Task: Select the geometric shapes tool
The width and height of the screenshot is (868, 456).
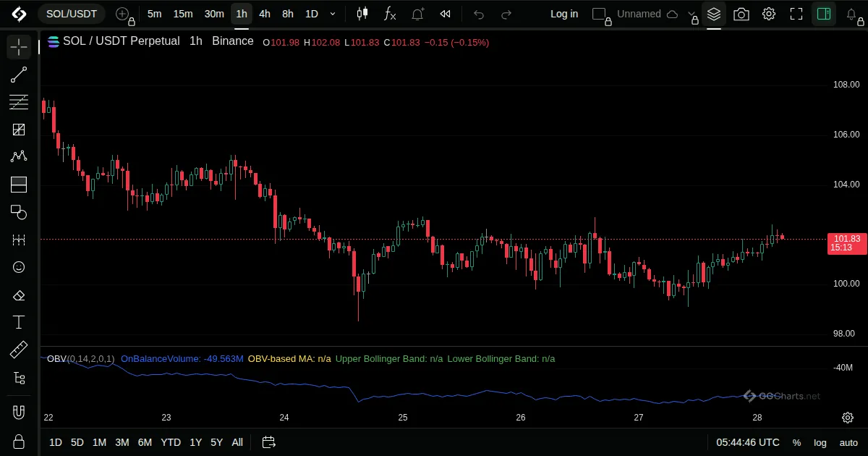Action: 19,212
